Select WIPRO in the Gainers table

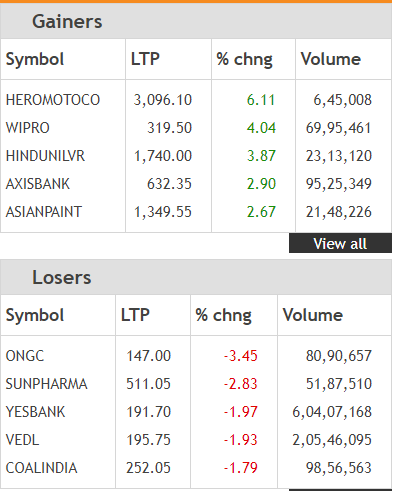pyautogui.click(x=28, y=128)
